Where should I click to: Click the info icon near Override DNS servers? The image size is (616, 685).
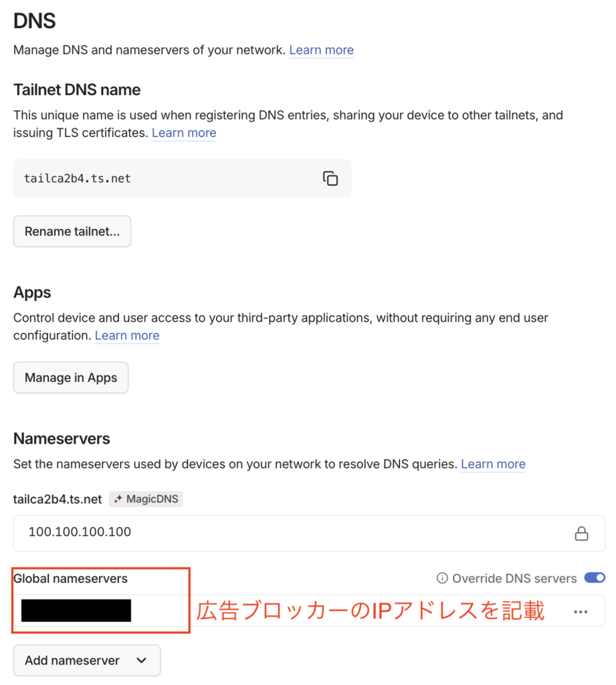[x=441, y=578]
